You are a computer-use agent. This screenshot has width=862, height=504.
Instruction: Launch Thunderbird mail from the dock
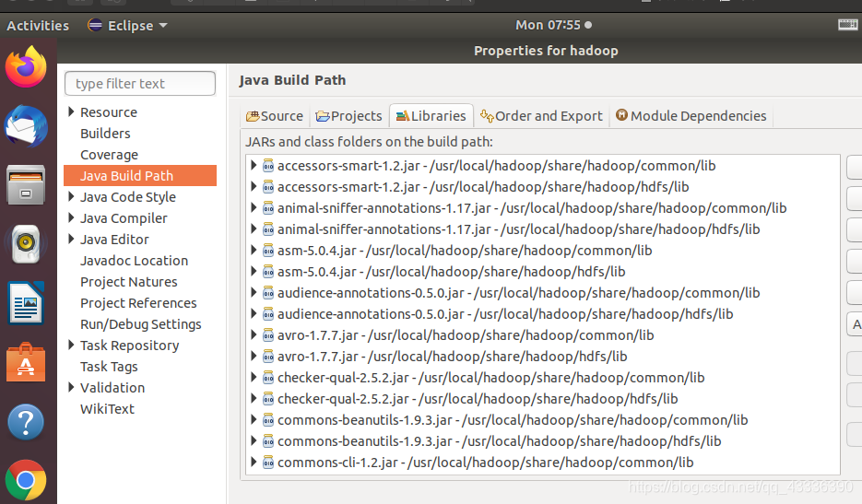click(26, 126)
